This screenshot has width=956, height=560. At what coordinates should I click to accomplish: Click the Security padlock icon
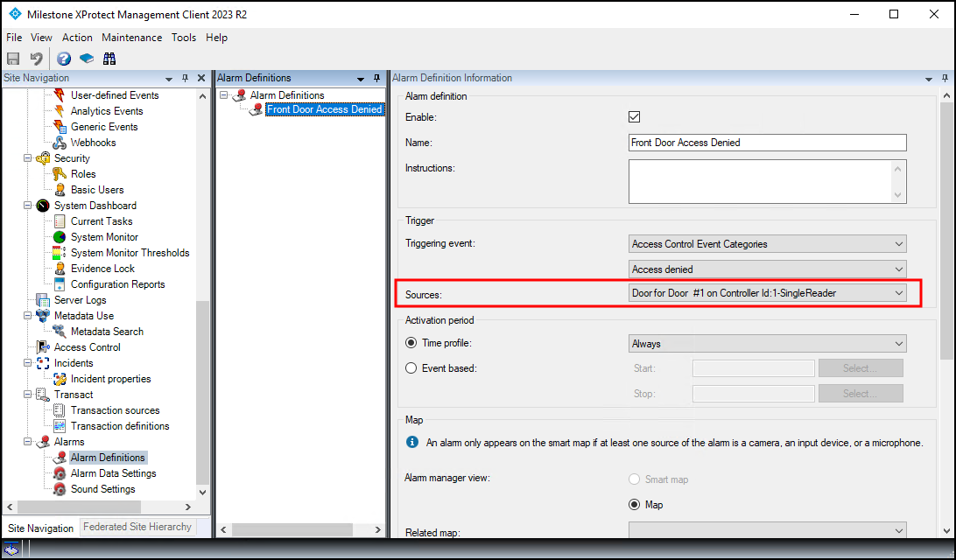pos(43,158)
